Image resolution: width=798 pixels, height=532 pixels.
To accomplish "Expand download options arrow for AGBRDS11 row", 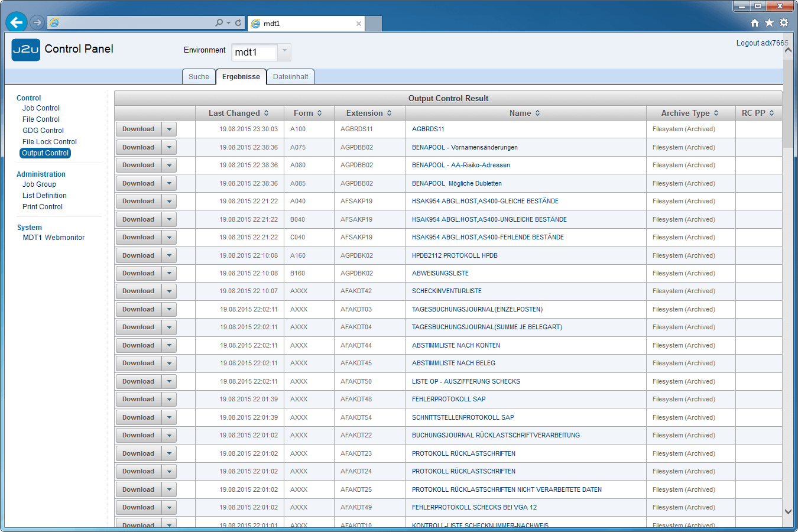I will click(169, 129).
